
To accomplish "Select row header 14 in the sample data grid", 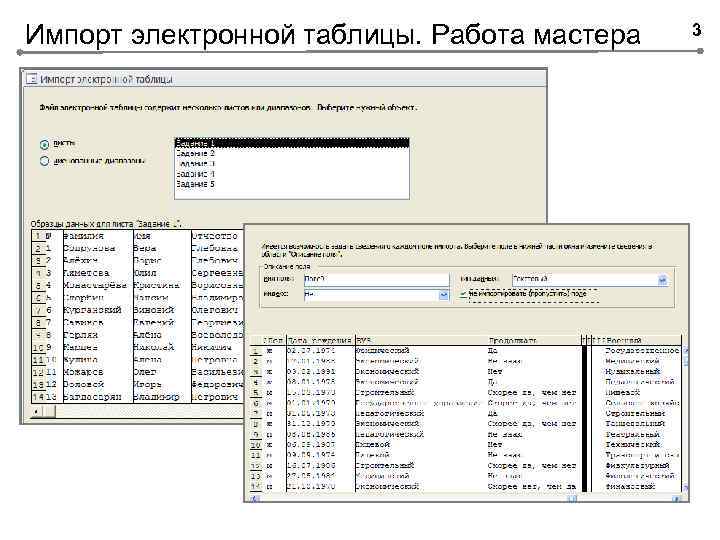I will point(39,397).
